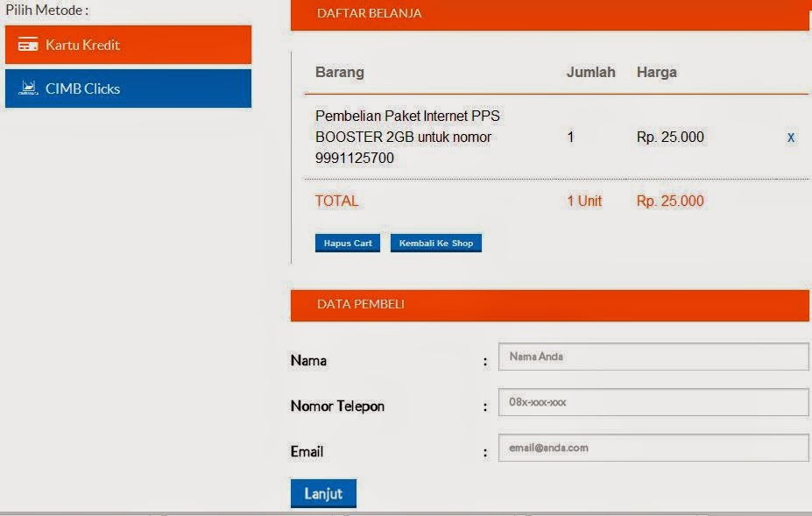Click the item description for nomor 9991125700
812x516 pixels.
coord(406,138)
